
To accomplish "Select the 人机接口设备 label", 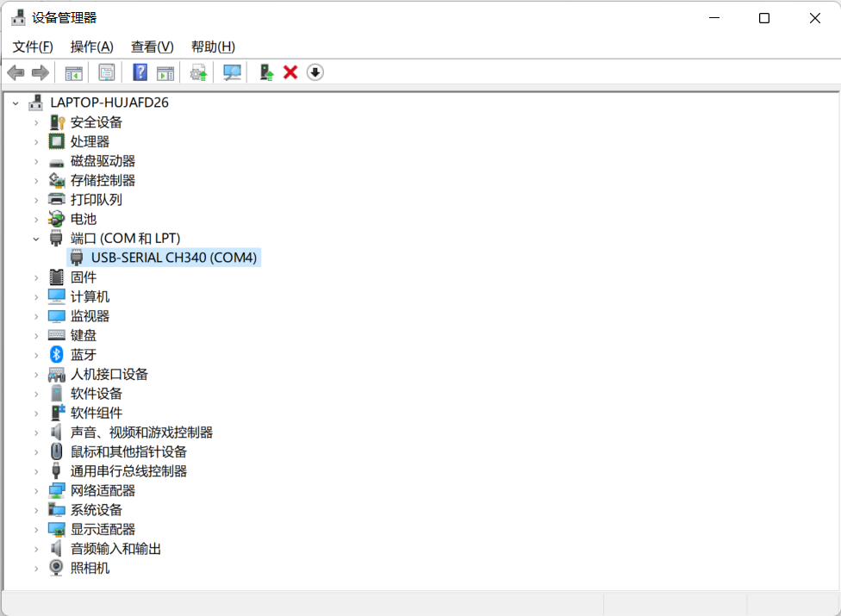I will (109, 374).
